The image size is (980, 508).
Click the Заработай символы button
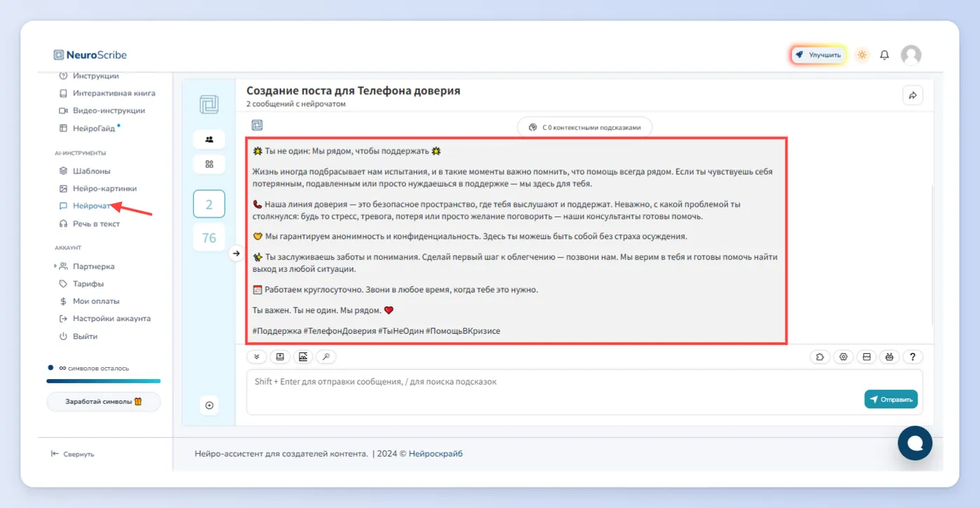104,401
